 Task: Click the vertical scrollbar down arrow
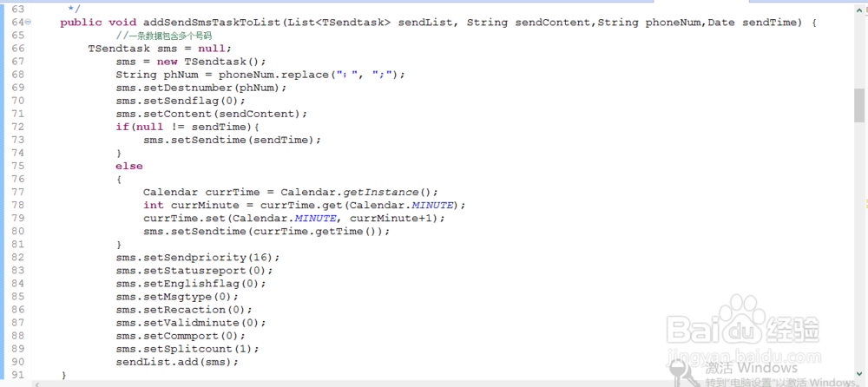(x=859, y=376)
